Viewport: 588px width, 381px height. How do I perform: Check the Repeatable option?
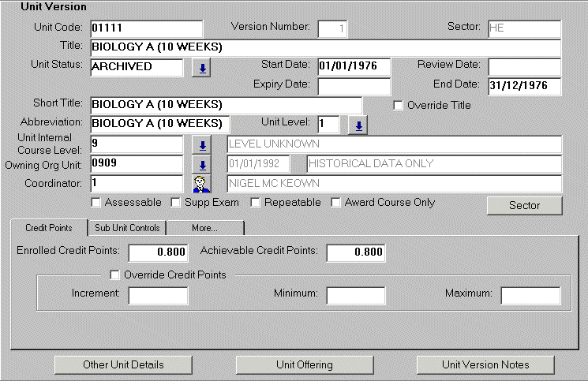click(256, 203)
